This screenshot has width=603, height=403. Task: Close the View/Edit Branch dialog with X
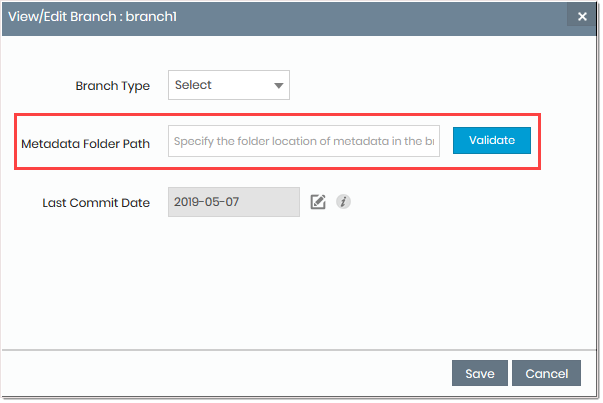tap(582, 16)
